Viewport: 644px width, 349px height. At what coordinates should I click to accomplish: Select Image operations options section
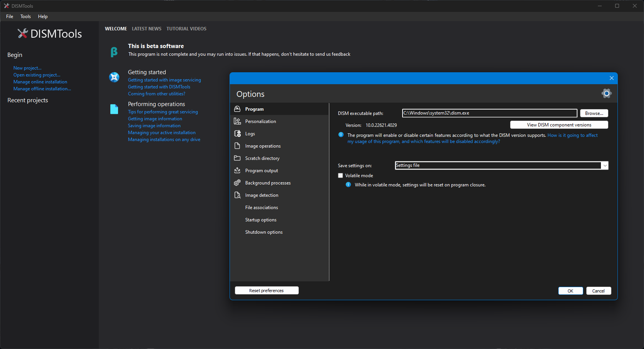[280, 146]
